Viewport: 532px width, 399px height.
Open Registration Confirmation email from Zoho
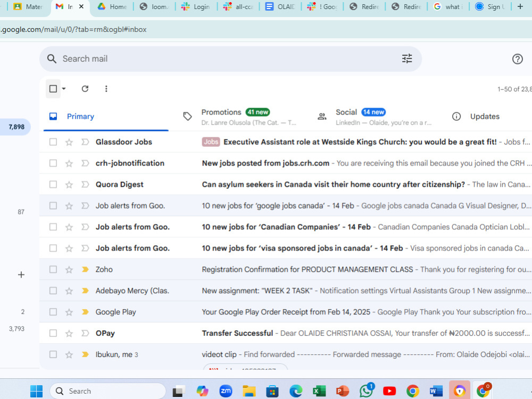(x=307, y=269)
